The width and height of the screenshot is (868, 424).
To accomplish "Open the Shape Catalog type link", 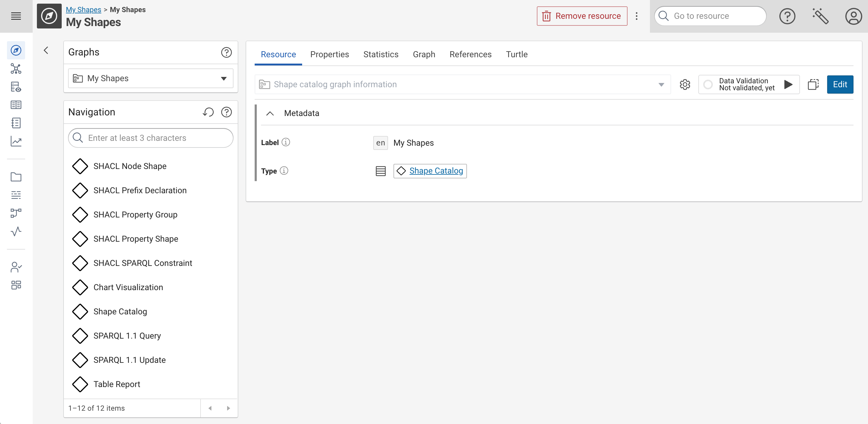I will coord(436,171).
